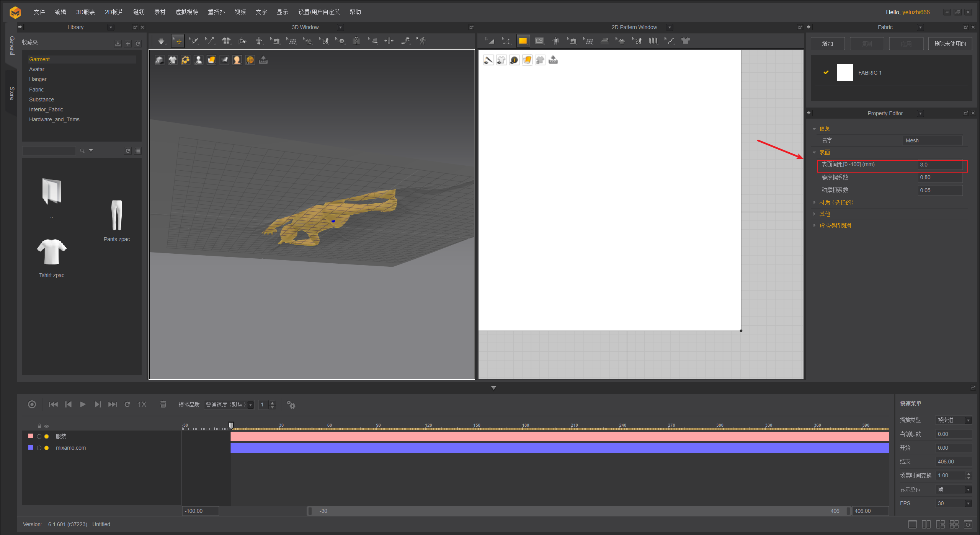Image resolution: width=980 pixels, height=535 pixels.
Task: Open the 模拟品质 simulation quality dropdown
Action: (x=229, y=405)
